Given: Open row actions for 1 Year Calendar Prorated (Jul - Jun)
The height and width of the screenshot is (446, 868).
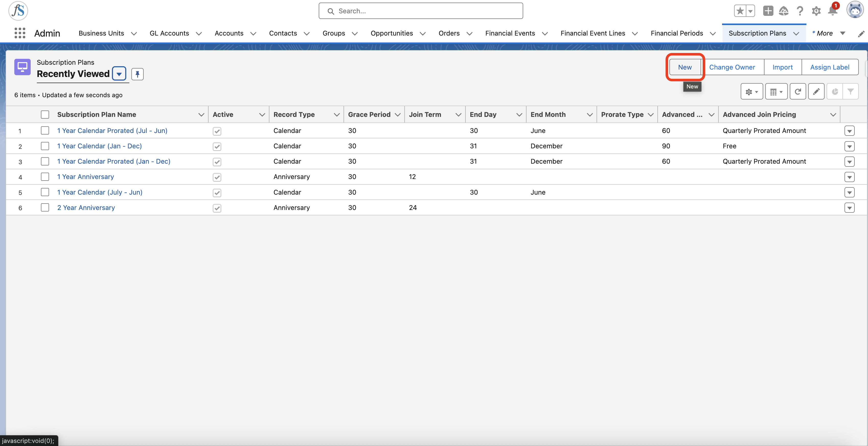Looking at the screenshot, I should tap(849, 131).
